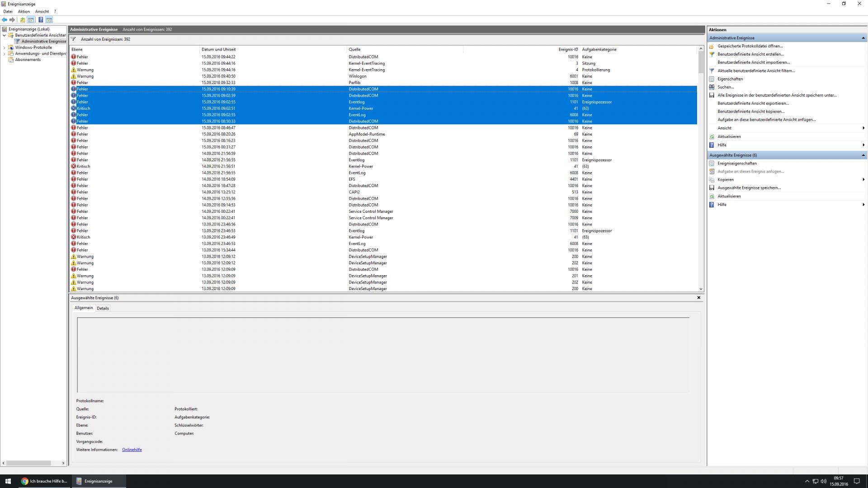Click the Ereignisanzeige taskbar item
The width and height of the screenshot is (868, 488).
point(98,481)
